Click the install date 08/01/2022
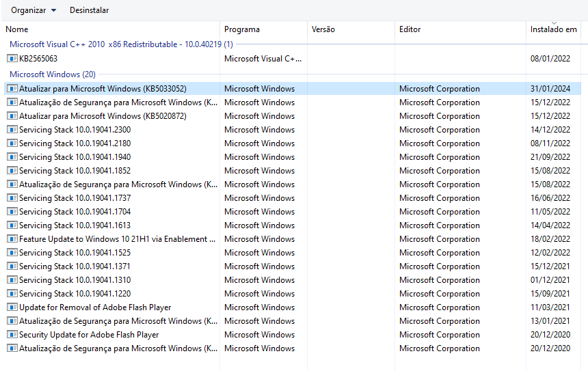 point(550,59)
